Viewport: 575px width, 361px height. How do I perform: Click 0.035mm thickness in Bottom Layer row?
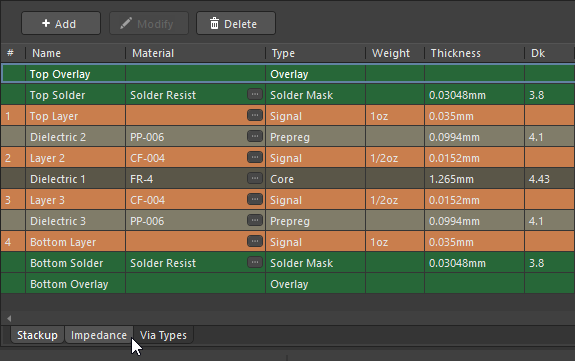pyautogui.click(x=475, y=242)
